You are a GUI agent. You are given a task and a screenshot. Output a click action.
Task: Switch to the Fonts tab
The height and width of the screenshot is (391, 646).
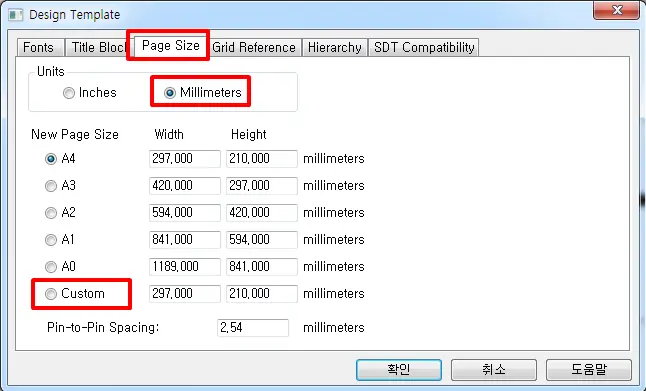pyautogui.click(x=40, y=48)
